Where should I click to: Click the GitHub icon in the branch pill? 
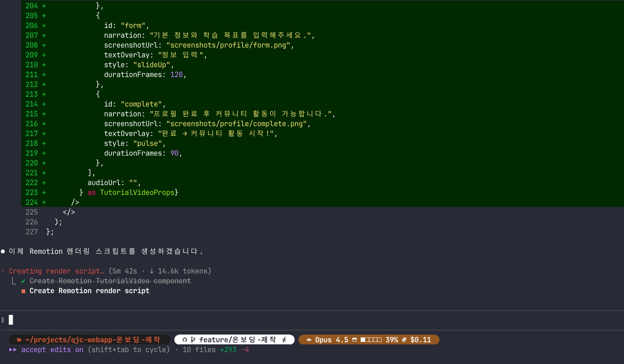[x=185, y=340]
